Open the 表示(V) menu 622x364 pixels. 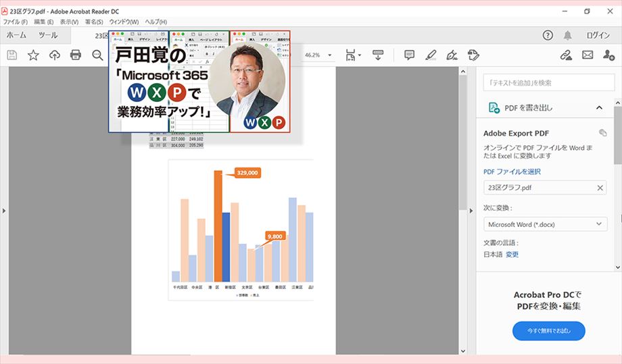(69, 22)
